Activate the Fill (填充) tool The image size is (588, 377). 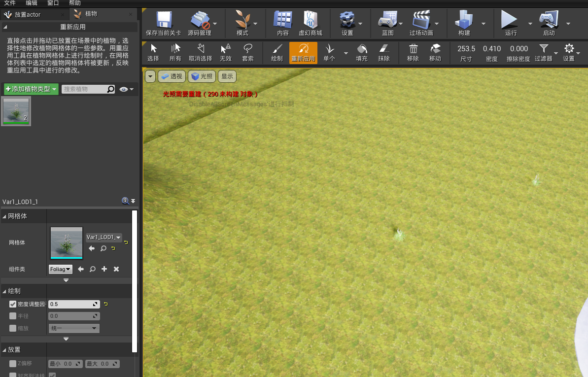tap(361, 53)
